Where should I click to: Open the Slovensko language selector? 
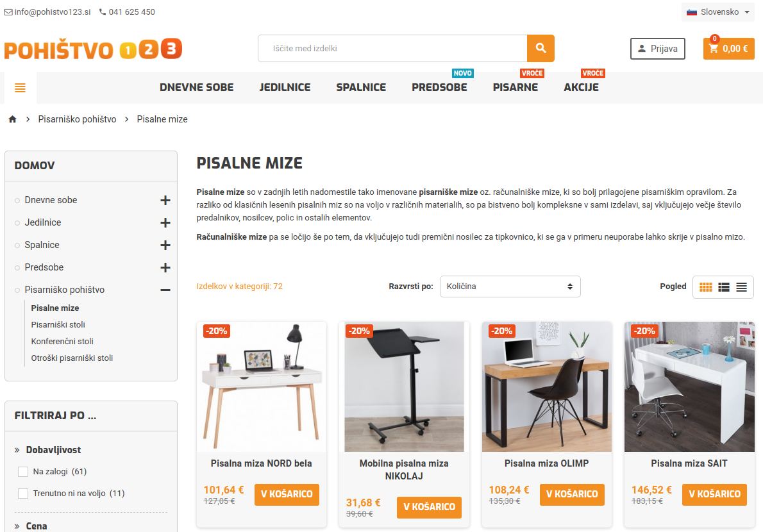point(717,12)
